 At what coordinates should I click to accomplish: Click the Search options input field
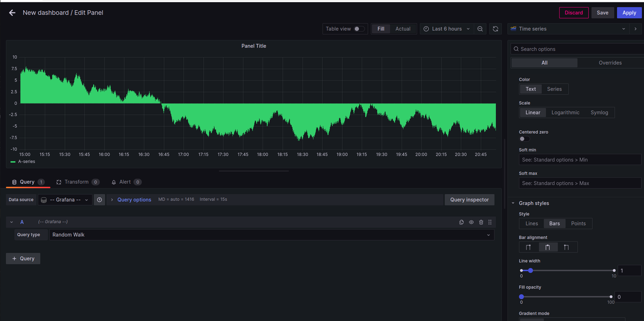[x=577, y=49]
